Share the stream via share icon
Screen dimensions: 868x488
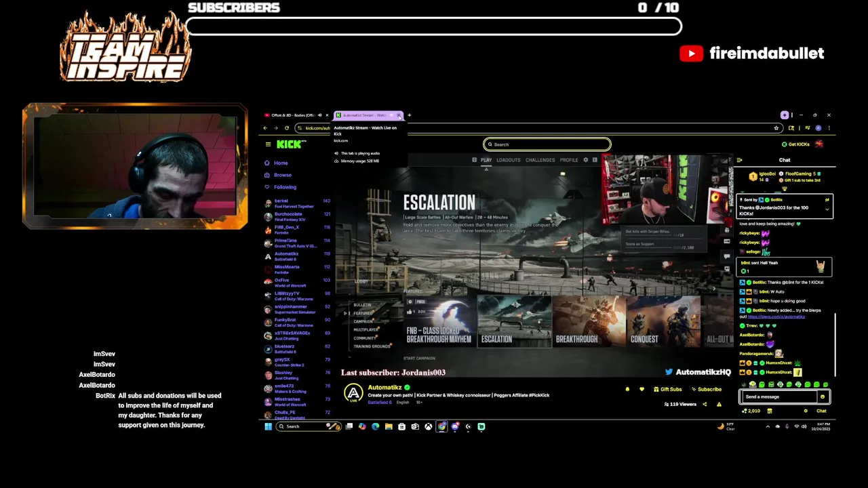(705, 405)
